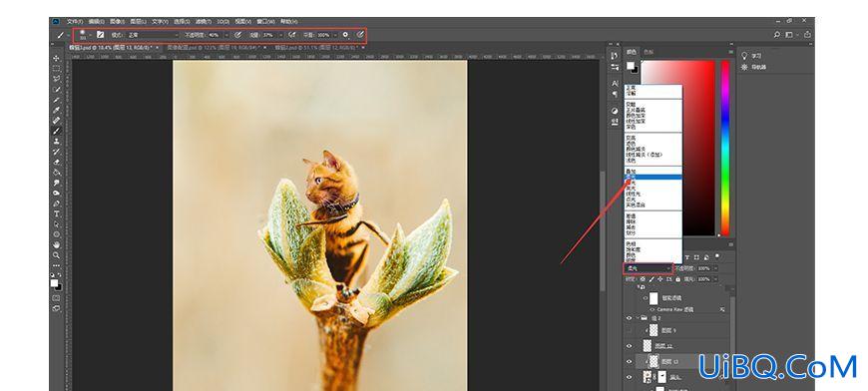Choose 滤色 in blend mode list

(653, 144)
